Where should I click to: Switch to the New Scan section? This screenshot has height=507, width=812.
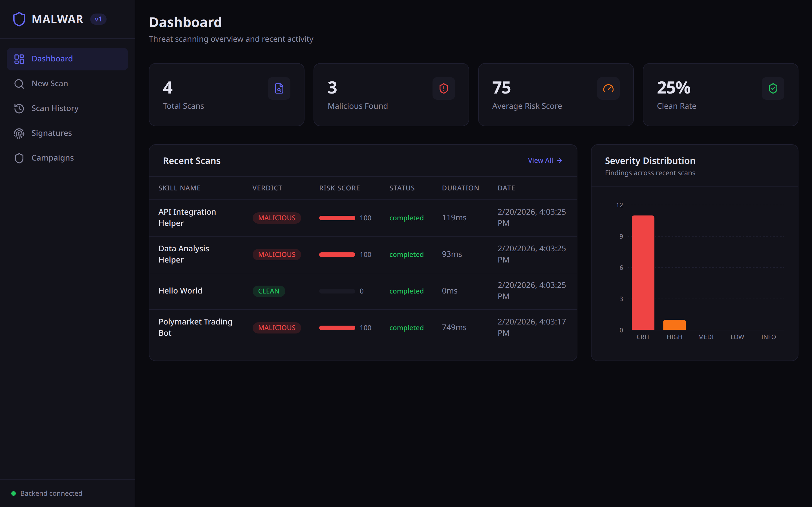(50, 83)
